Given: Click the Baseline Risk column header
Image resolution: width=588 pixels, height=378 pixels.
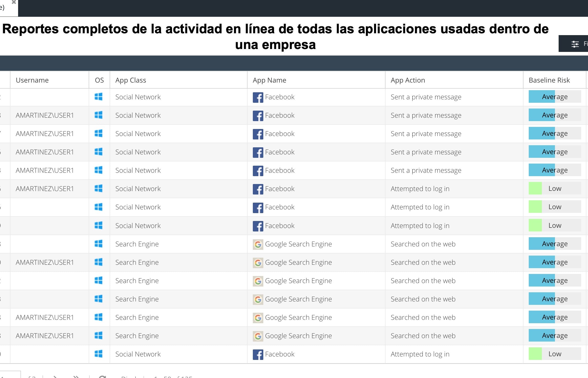Looking at the screenshot, I should [549, 80].
